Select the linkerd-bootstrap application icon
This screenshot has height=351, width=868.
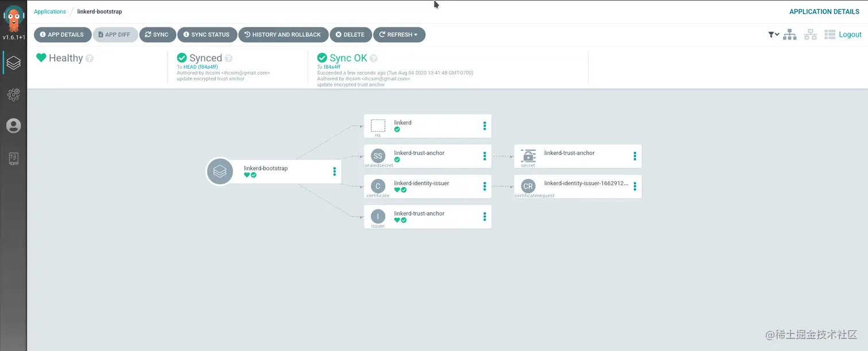[x=220, y=171]
